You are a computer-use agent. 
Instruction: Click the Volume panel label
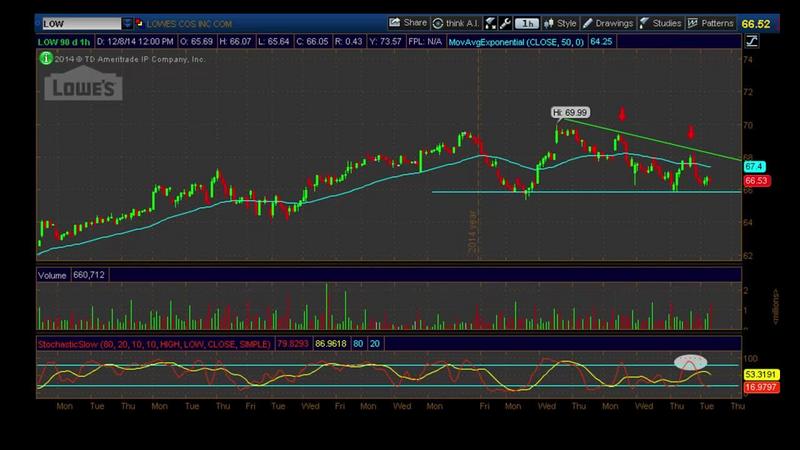(x=52, y=275)
